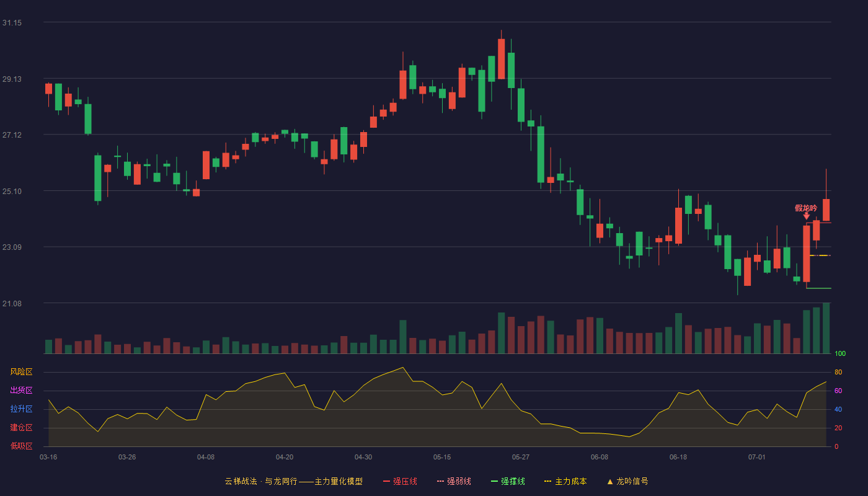Click the magenta 60 indicator scale value
Screen dimensions: 868x496
[838, 391]
